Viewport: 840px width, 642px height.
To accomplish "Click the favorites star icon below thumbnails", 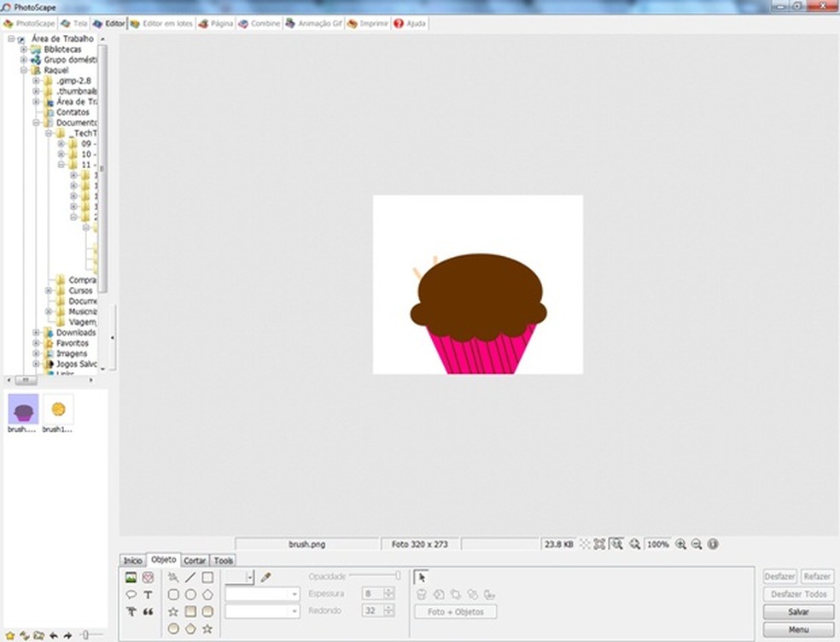I will tap(10, 635).
